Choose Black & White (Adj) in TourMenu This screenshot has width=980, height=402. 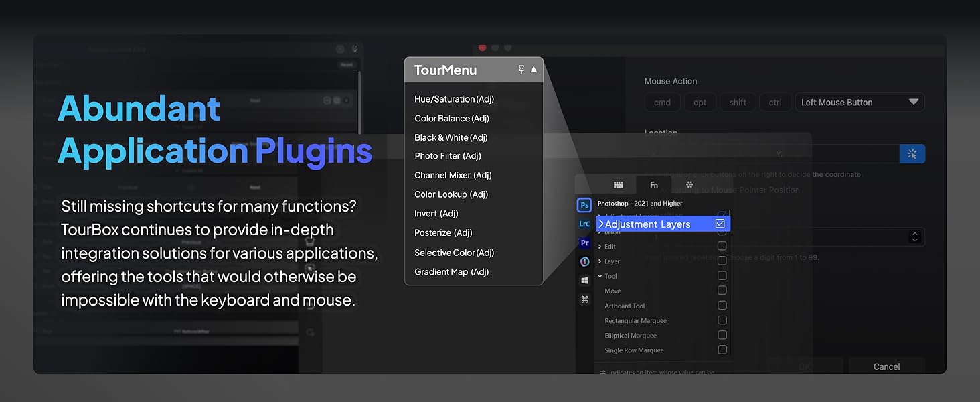(451, 137)
